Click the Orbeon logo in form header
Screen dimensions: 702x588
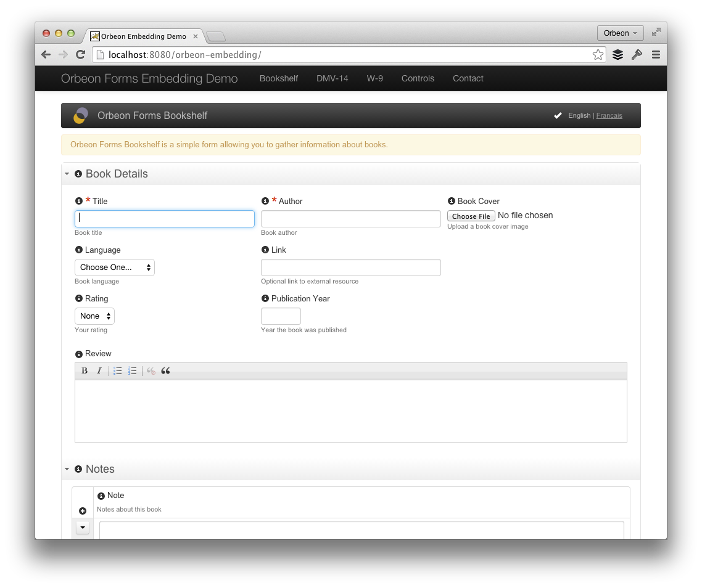(x=81, y=115)
